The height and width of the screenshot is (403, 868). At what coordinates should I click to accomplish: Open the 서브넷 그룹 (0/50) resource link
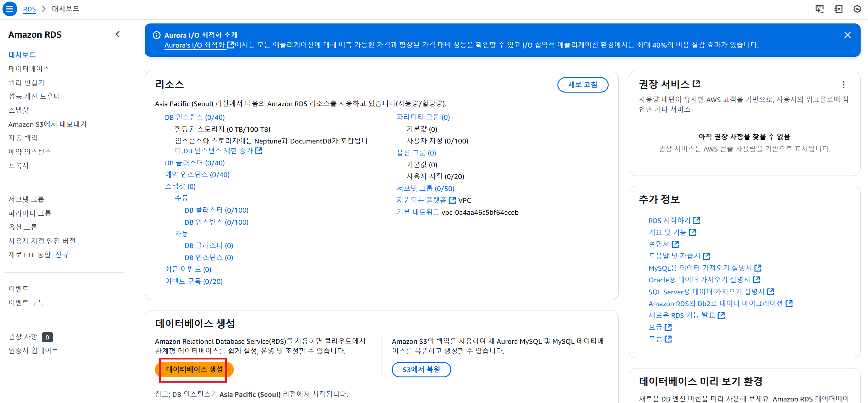pos(425,188)
